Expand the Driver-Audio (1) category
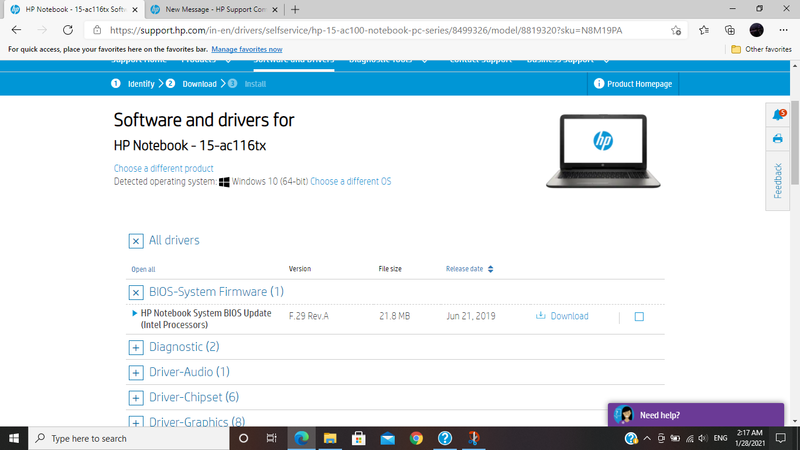800x450 pixels. pos(136,372)
